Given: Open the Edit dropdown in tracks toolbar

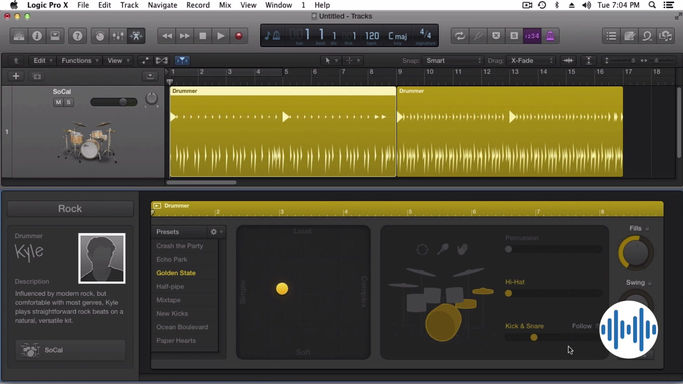Looking at the screenshot, I should coord(42,61).
